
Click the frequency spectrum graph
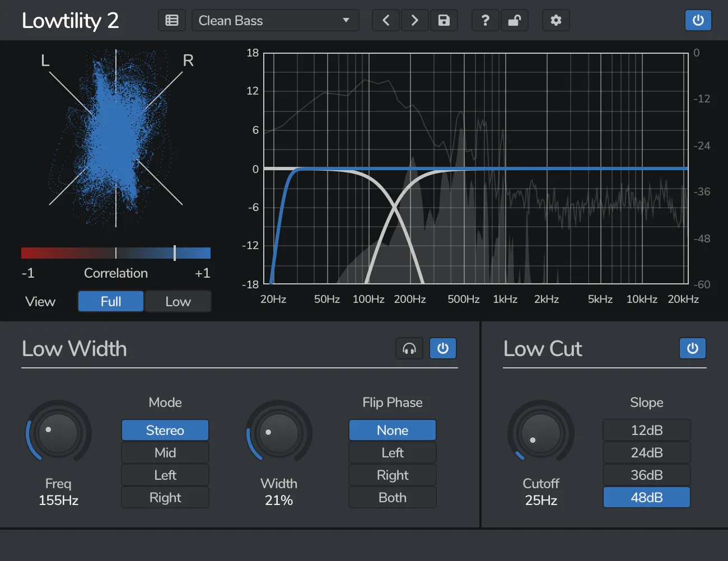(x=475, y=169)
